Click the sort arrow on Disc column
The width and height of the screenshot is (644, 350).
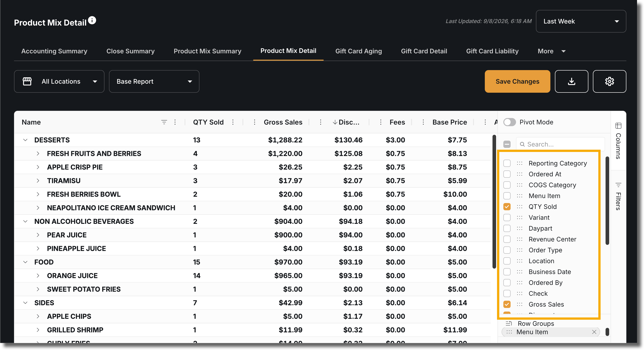pyautogui.click(x=335, y=122)
